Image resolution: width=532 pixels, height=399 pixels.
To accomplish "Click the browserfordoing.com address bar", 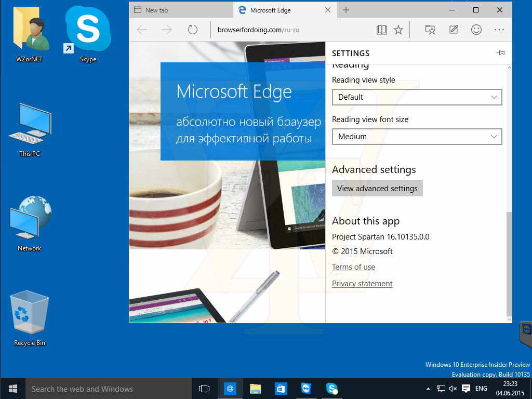I will click(x=292, y=30).
